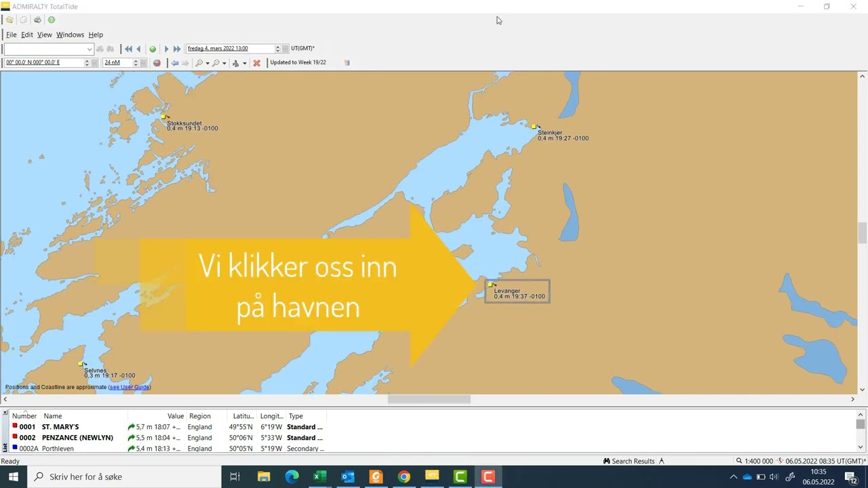Click the update database icon after Week 19/22
Screen dimensions: 868x488
coord(347,63)
